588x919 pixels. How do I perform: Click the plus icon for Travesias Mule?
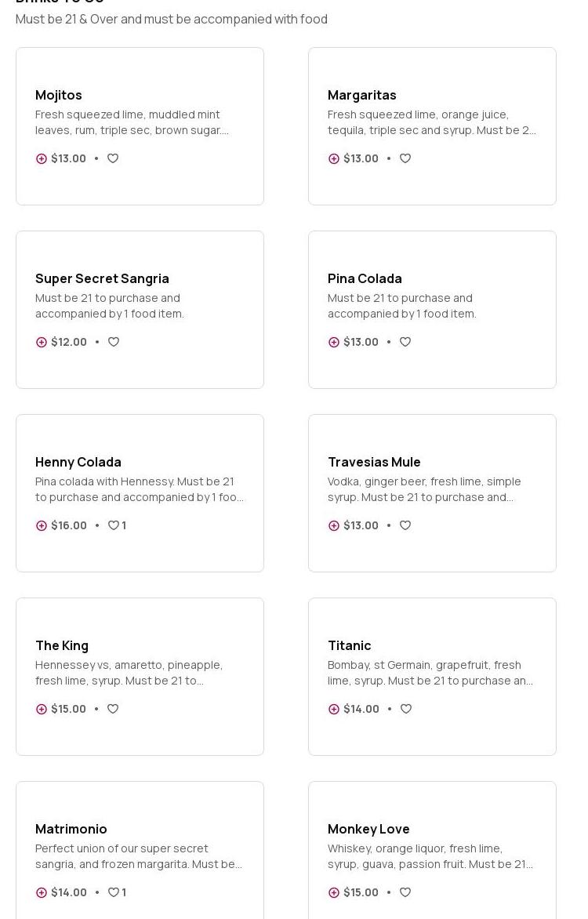(334, 525)
